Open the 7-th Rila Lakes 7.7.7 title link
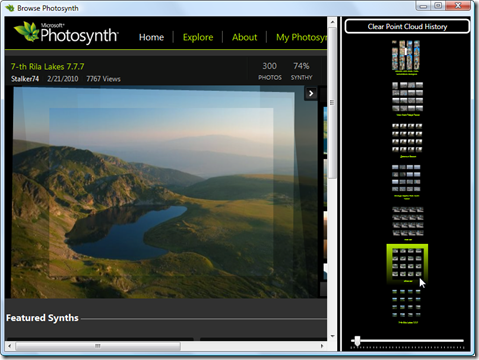479x360 pixels. tap(47, 67)
